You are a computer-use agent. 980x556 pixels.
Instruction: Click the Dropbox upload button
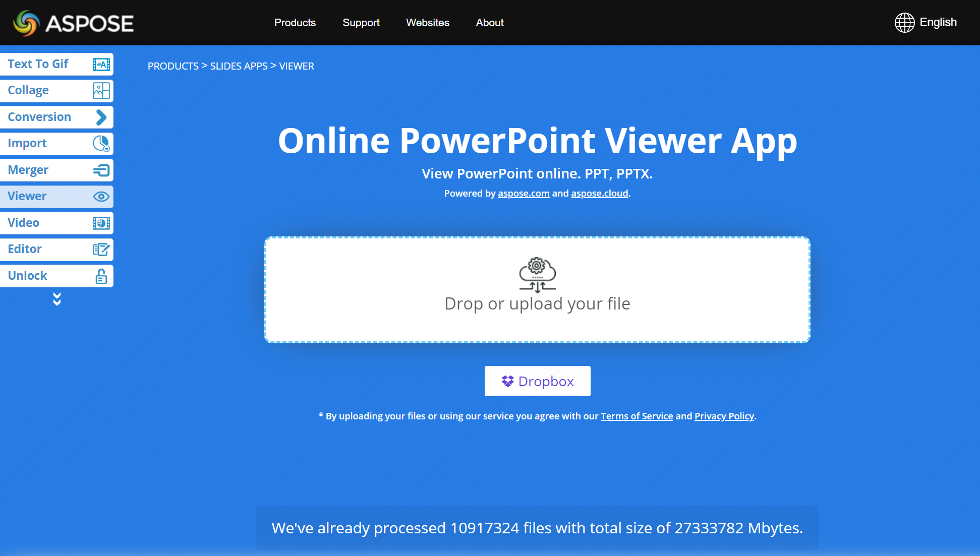click(x=537, y=381)
